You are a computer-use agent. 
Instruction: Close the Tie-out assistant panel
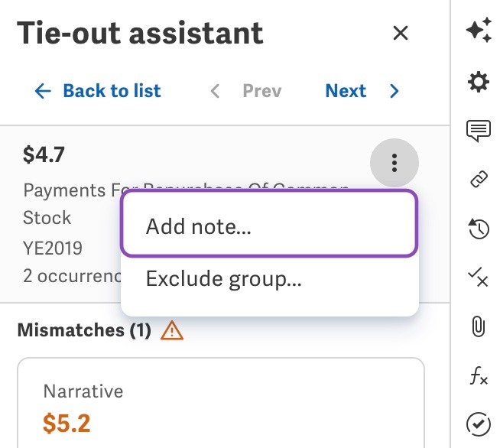pyautogui.click(x=401, y=33)
